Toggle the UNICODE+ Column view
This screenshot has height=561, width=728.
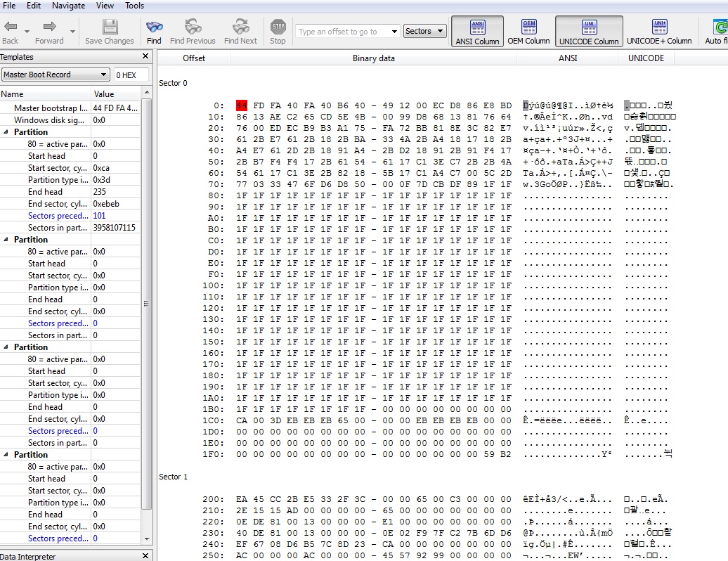(x=659, y=31)
